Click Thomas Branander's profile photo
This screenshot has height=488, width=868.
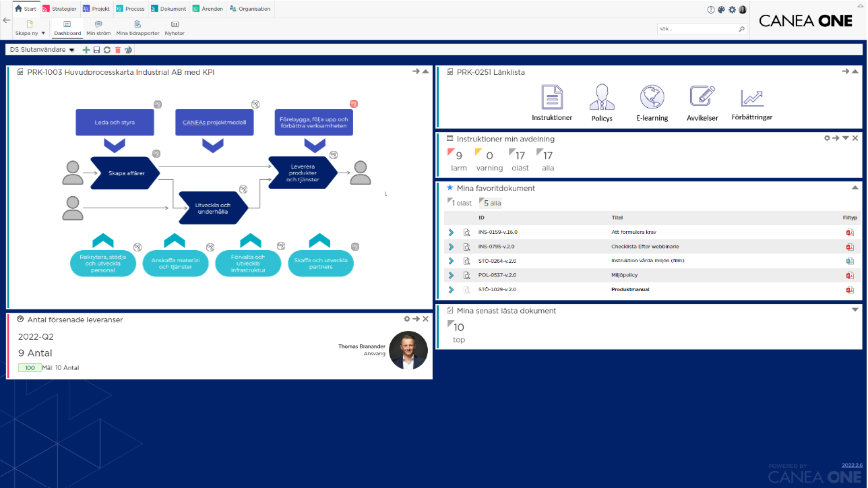point(408,350)
